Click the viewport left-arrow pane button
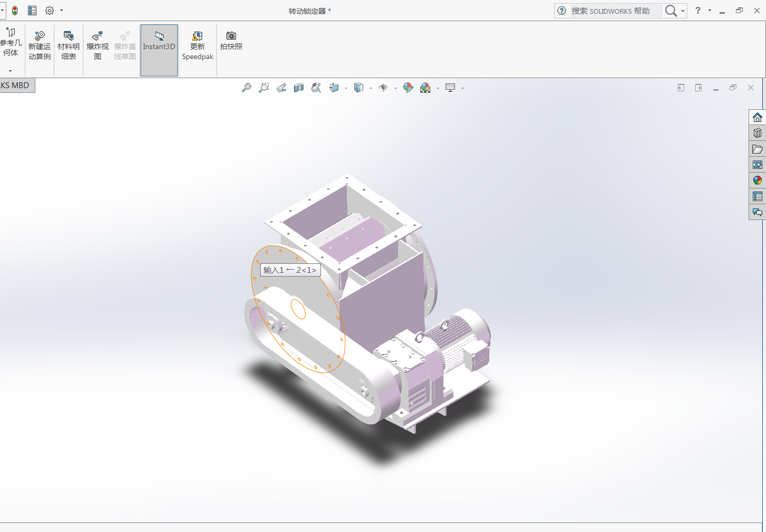The height and width of the screenshot is (532, 766). click(681, 88)
